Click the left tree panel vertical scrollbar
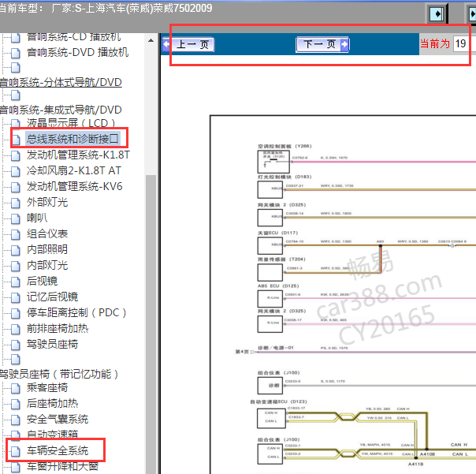Viewport: 476px width, 474px height. (x=151, y=276)
